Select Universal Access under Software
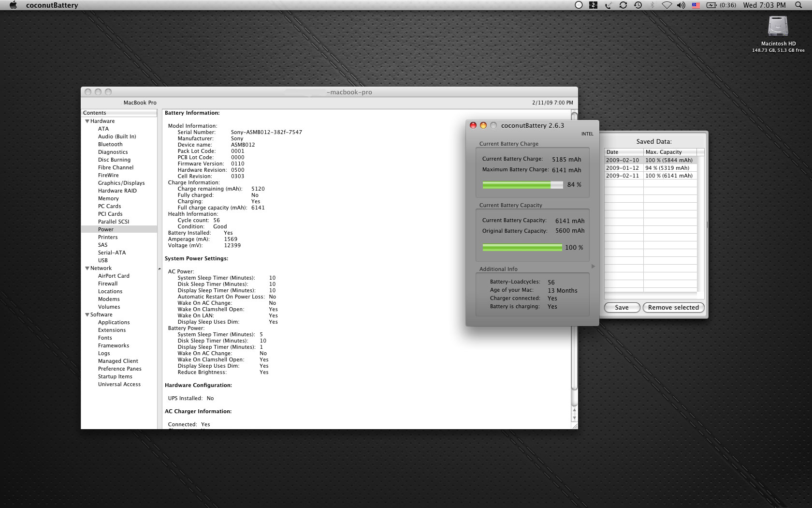This screenshot has height=508, width=812. 119,384
